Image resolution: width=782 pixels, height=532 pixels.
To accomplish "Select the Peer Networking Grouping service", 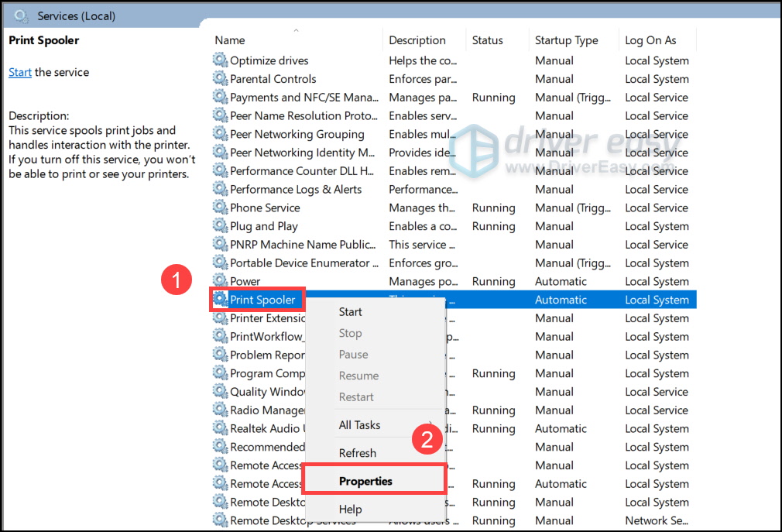I will (297, 134).
